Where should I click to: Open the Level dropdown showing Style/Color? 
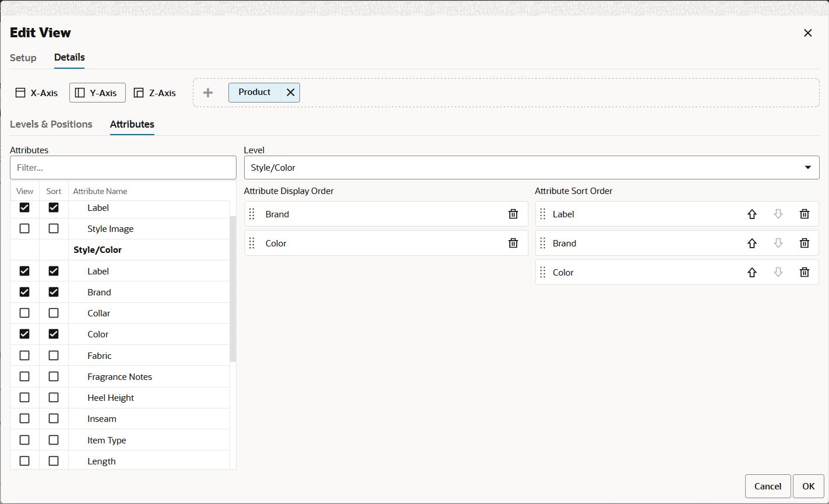531,167
